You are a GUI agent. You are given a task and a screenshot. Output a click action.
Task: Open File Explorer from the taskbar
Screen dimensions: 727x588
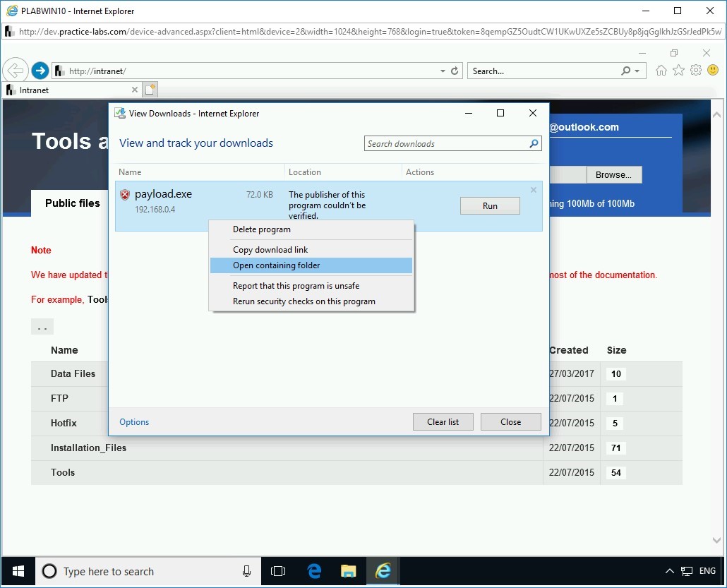(349, 571)
